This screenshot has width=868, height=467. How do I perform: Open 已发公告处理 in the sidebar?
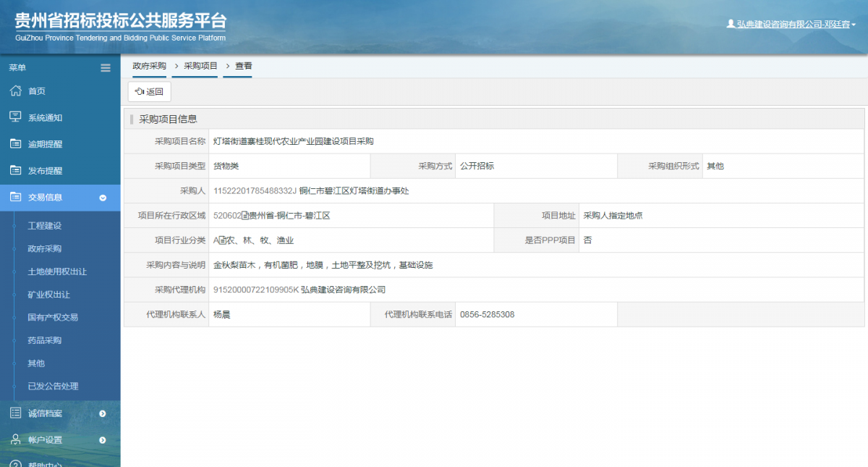click(52, 386)
